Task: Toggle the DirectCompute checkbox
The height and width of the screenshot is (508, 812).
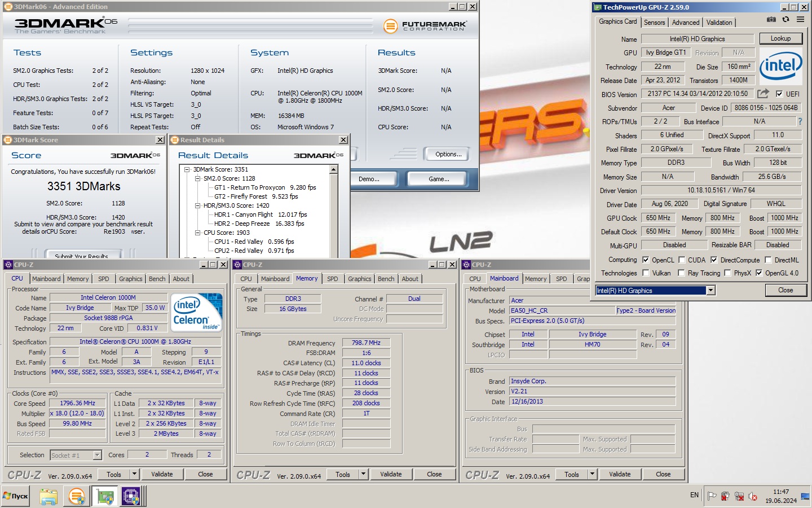Action: [x=714, y=260]
